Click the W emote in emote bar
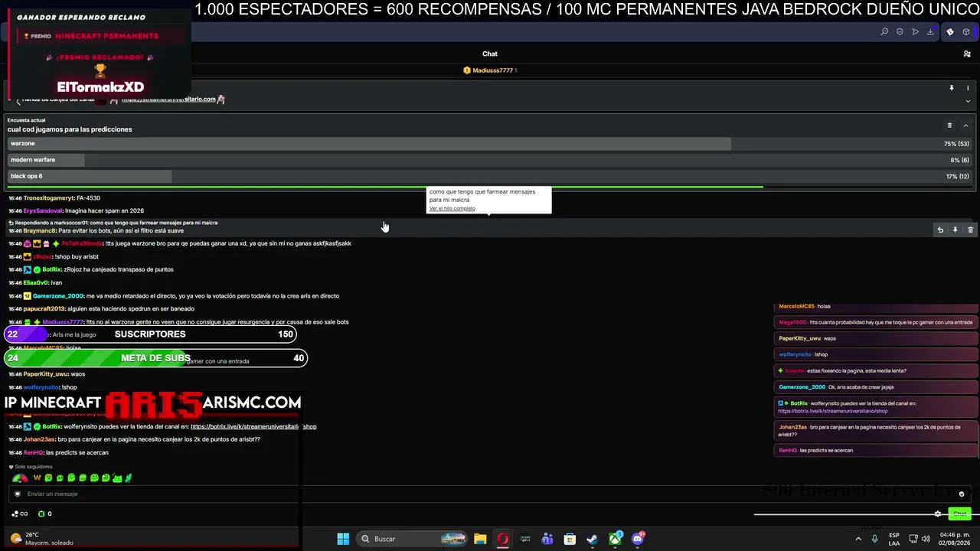Screen dimensions: 980x551 click(x=37, y=478)
